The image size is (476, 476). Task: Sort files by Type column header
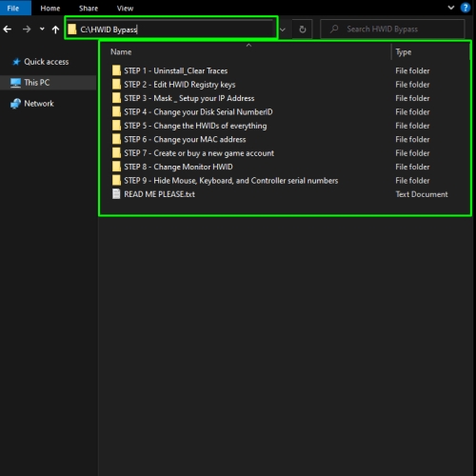tap(404, 52)
